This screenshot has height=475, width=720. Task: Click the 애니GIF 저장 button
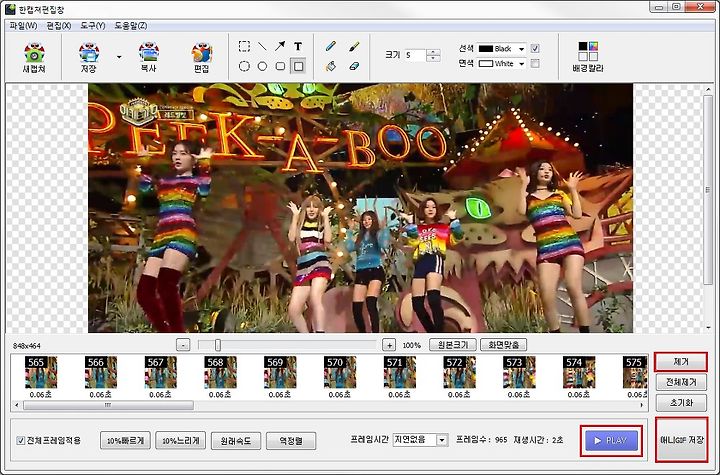pos(681,440)
